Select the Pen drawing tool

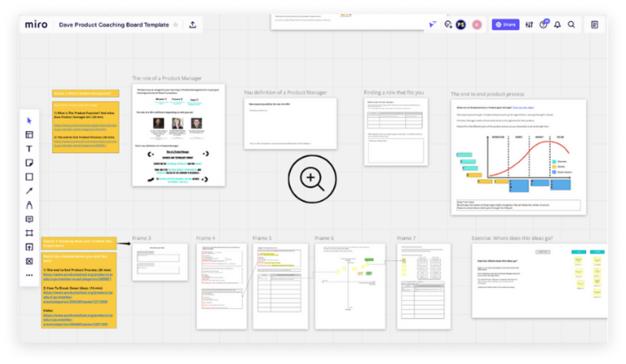[30, 205]
